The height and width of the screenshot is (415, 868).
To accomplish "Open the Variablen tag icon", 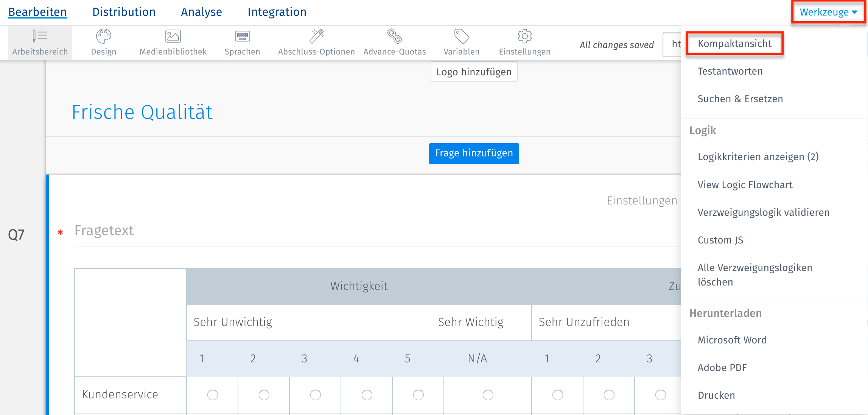I will pyautogui.click(x=461, y=36).
